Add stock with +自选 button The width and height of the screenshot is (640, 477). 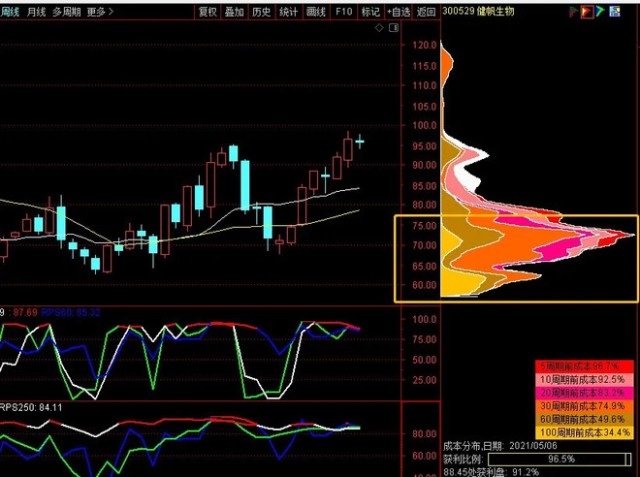(x=398, y=12)
